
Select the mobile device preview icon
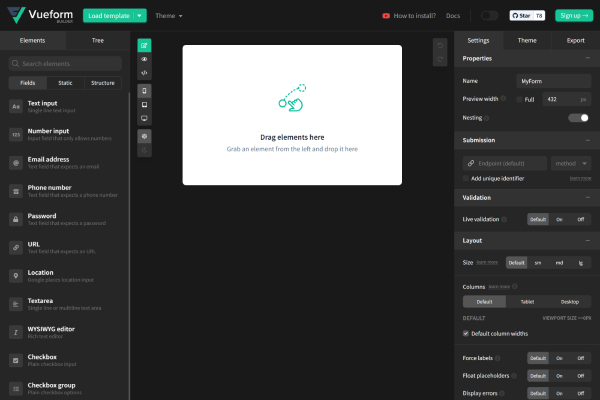[144, 91]
